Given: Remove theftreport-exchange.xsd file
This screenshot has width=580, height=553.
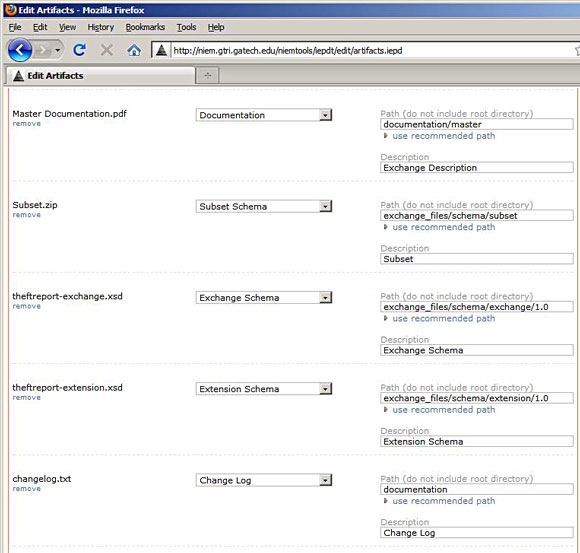Looking at the screenshot, I should coord(27,306).
